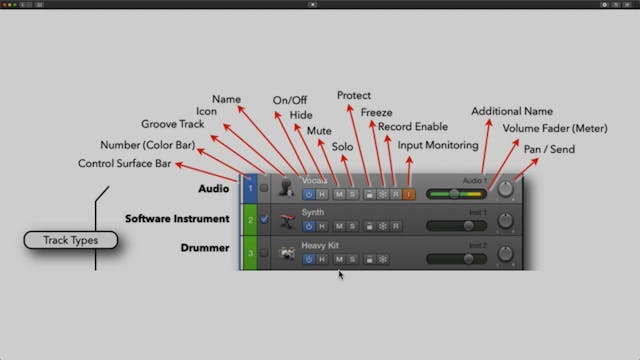Click the Vocals microphone track icon
Viewport: 640px width, 360px height.
coord(286,188)
